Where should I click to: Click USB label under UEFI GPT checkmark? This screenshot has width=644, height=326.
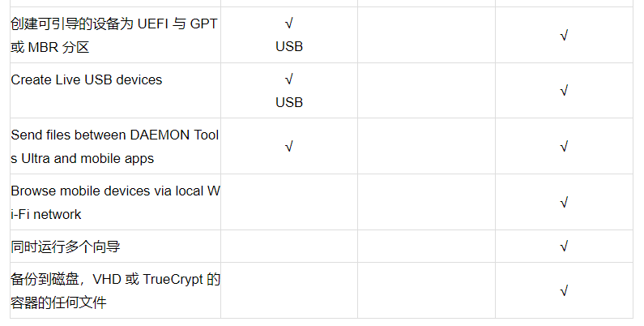(x=289, y=46)
